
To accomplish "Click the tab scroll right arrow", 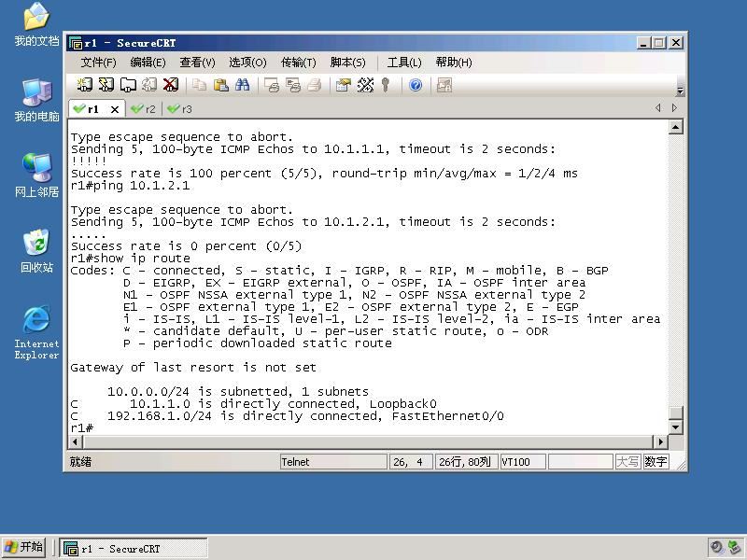I will pyautogui.click(x=674, y=107).
